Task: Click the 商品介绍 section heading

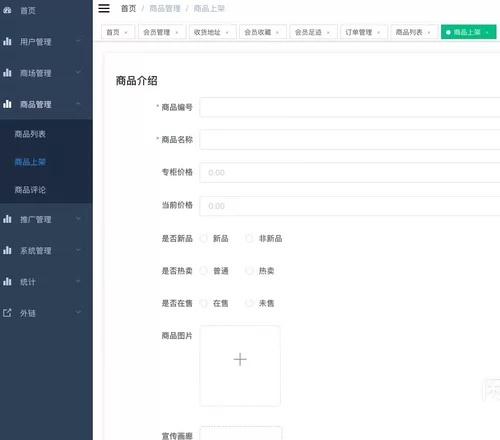Action: point(136,81)
